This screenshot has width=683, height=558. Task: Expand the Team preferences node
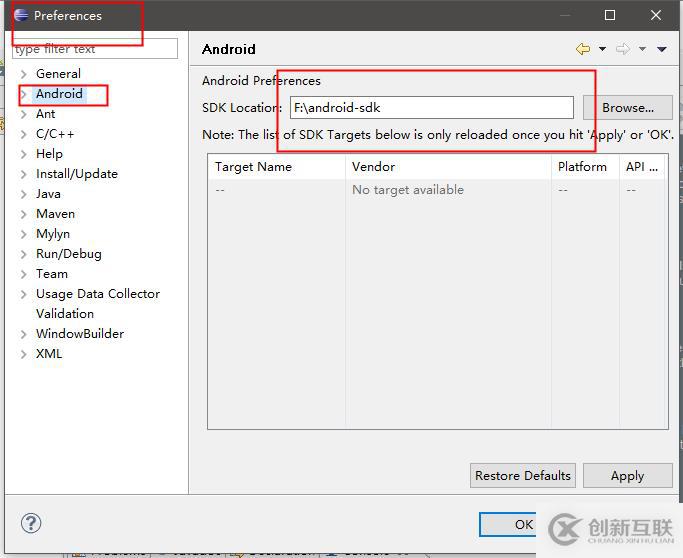24,274
